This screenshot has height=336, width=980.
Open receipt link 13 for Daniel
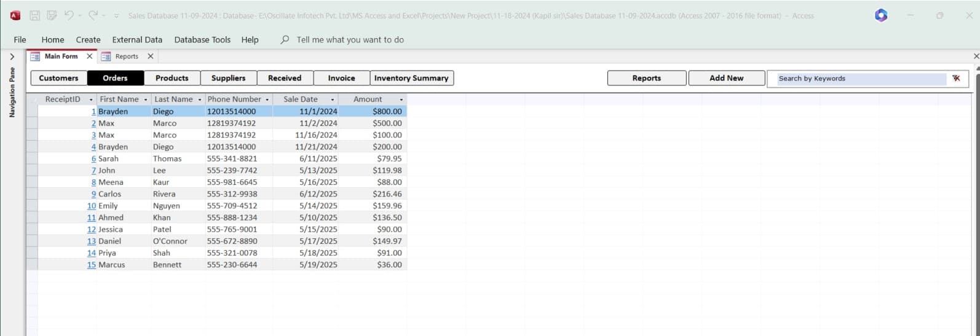click(x=92, y=241)
